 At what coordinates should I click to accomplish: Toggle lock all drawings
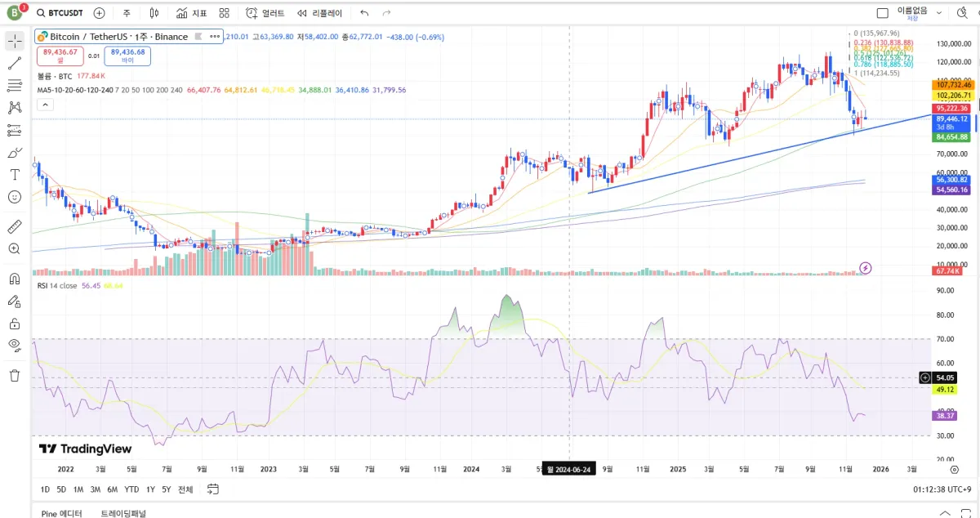pyautogui.click(x=15, y=323)
